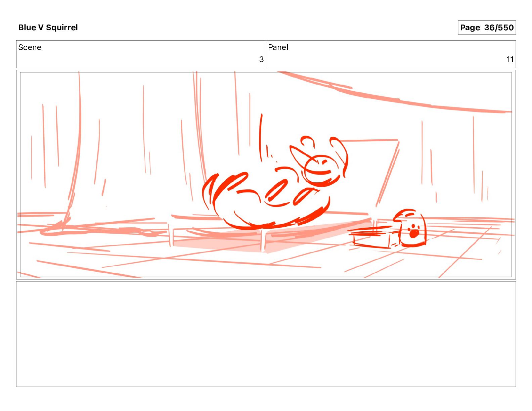Click the pet bowl with the paw print
Screen dimensions: 532x411
point(410,228)
